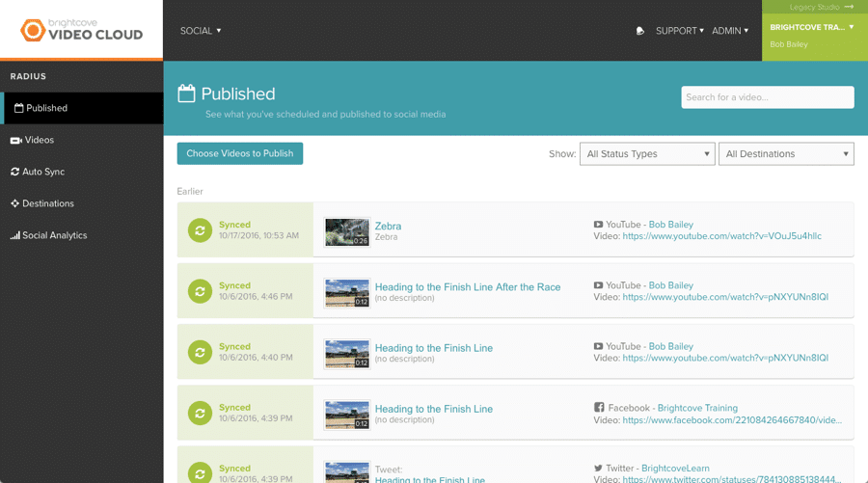Click YouTube icon in 4:40 PM Finish Line row

598,346
